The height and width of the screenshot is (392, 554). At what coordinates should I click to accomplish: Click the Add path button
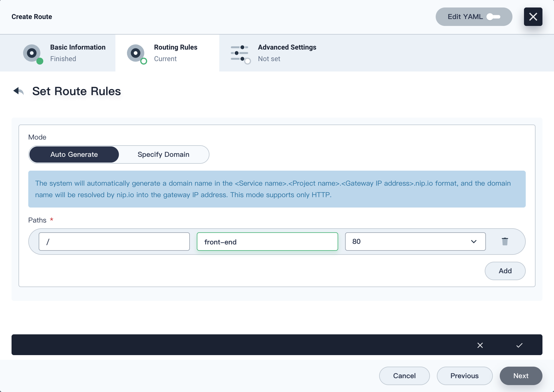[x=505, y=271]
